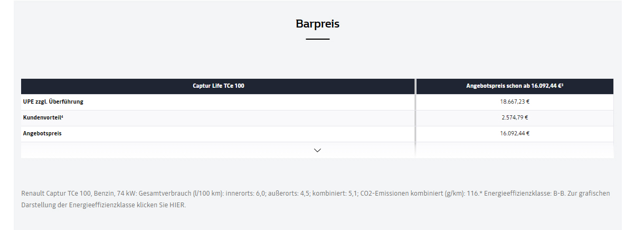Click the HIER link in the footnote
This screenshot has width=644, height=230.
[177, 205]
